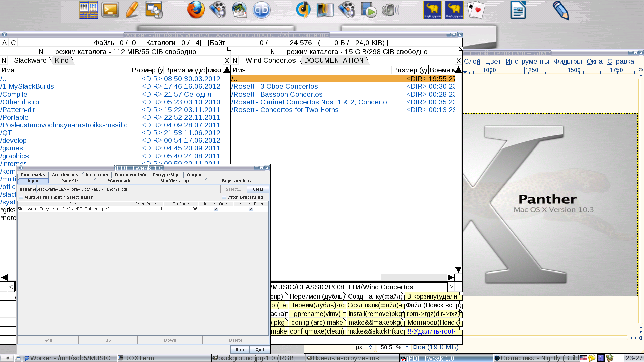Open the LibreOffice Writer document icon
The height and width of the screenshot is (362, 644).
(518, 10)
